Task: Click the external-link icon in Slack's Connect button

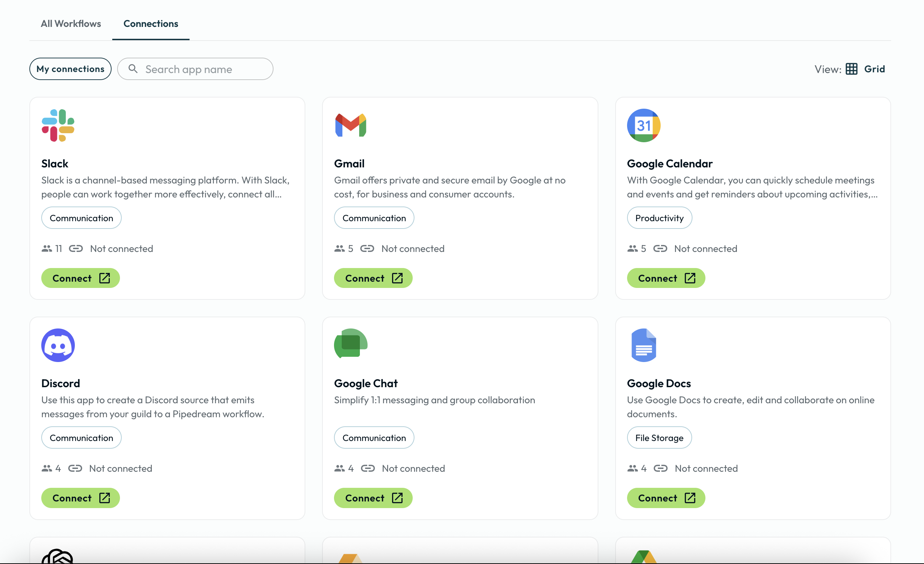Action: coord(105,278)
